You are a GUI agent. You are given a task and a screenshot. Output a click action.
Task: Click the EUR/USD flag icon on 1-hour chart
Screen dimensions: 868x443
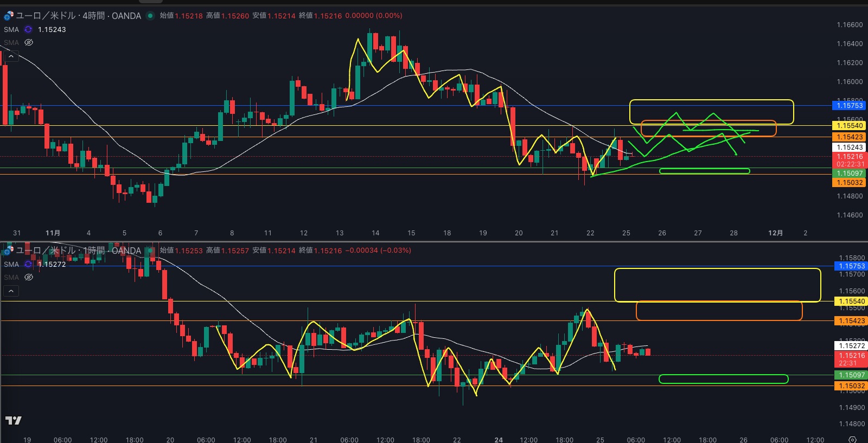(x=8, y=251)
